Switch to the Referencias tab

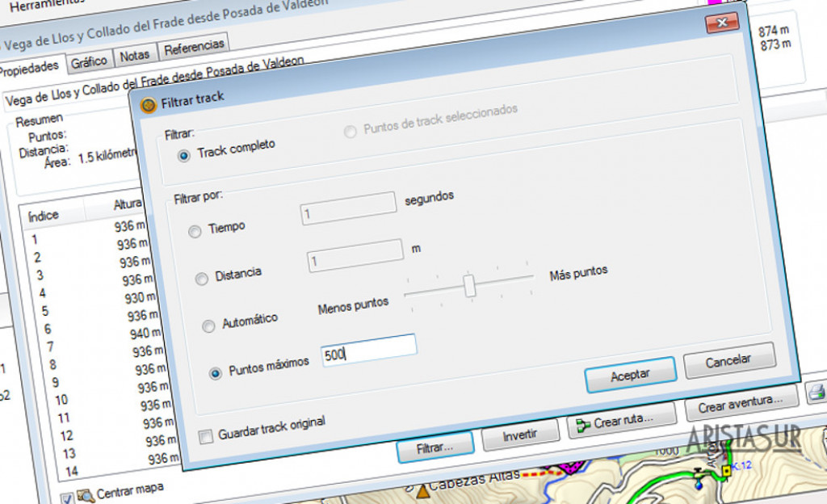[194, 48]
